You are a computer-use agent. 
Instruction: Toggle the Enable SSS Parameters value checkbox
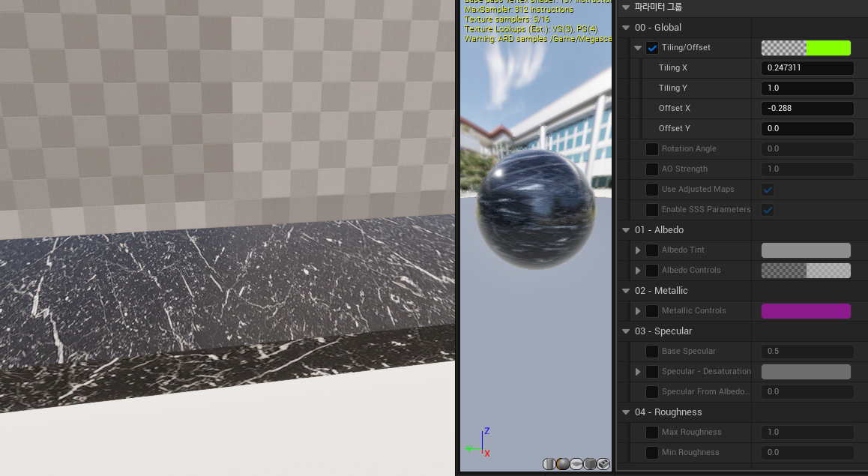click(x=768, y=210)
